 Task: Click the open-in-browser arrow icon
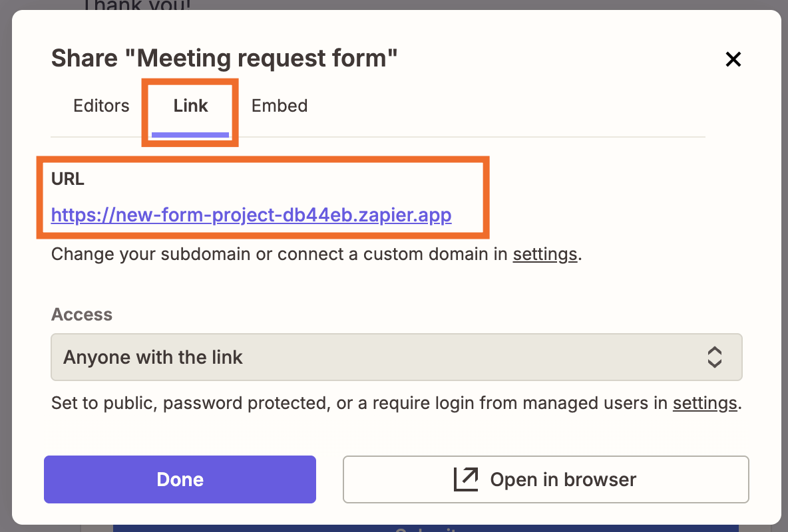(466, 479)
